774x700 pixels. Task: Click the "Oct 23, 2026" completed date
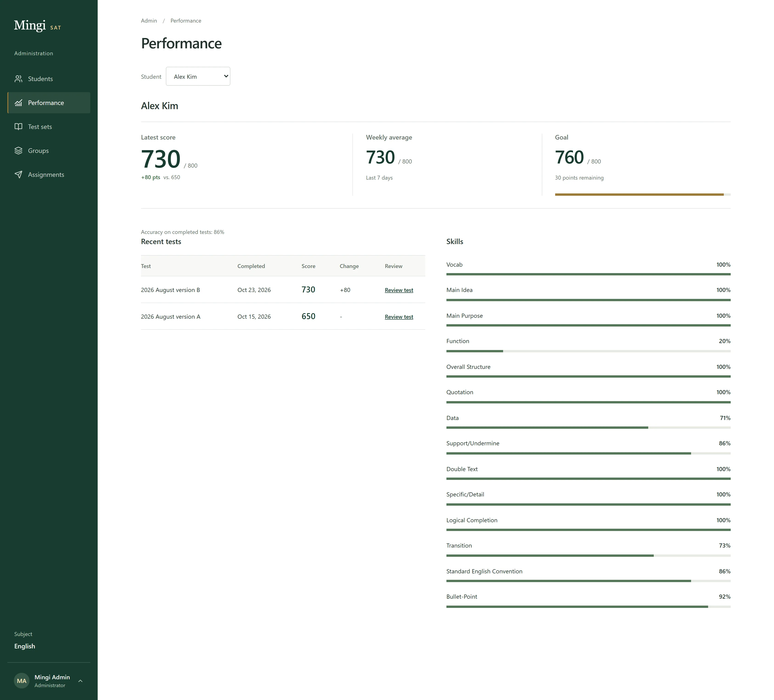(x=254, y=290)
